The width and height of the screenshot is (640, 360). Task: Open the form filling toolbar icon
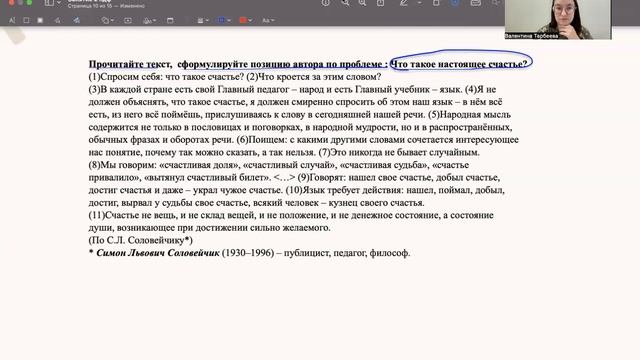tap(476, 2)
